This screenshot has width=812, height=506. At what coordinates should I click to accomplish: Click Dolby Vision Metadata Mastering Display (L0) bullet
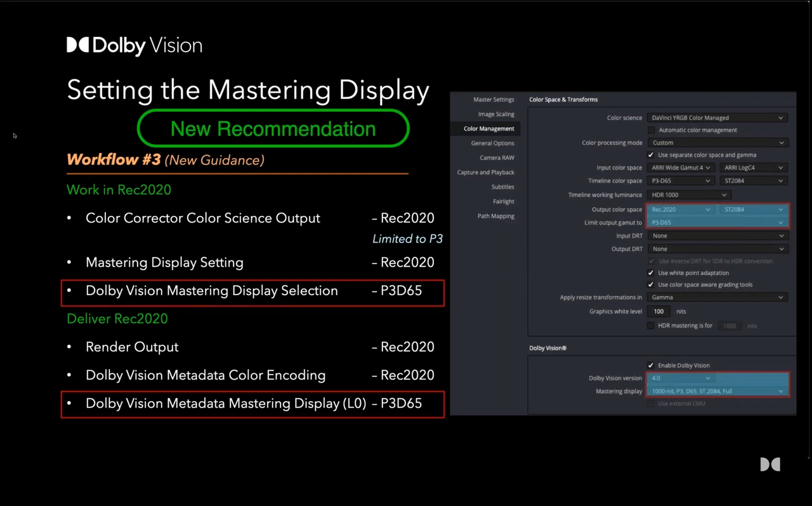click(x=226, y=403)
